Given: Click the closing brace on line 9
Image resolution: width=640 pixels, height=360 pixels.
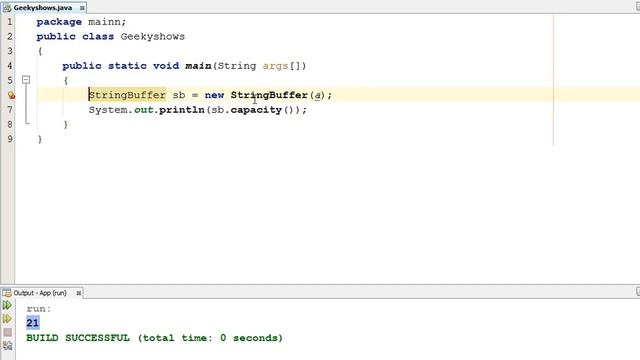Looking at the screenshot, I should [x=40, y=139].
